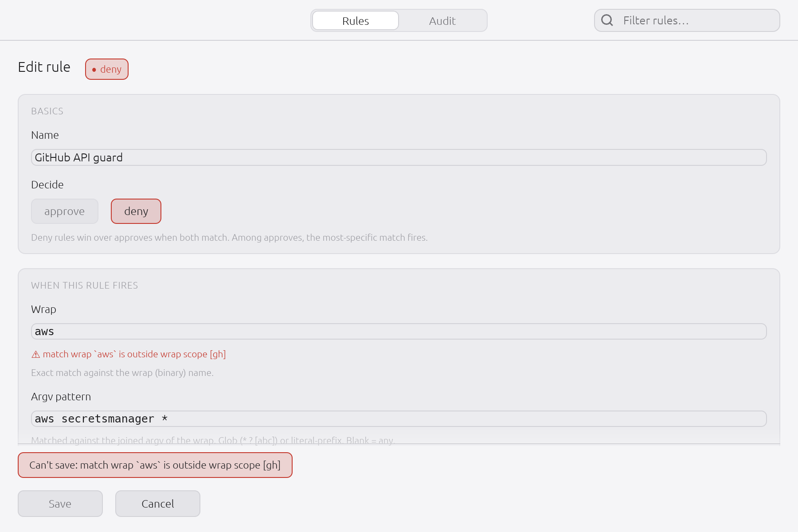Select the deny decision option

(x=136, y=211)
